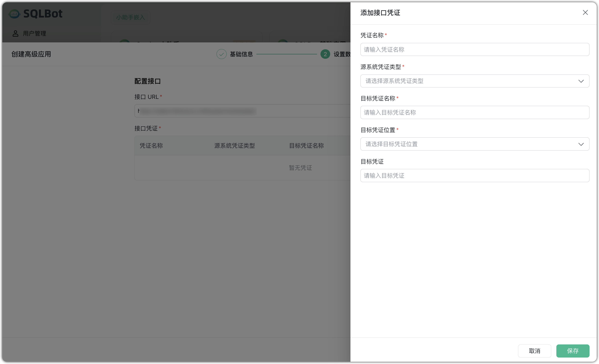Open the 目标凭证位置 dropdown
This screenshot has height=364, width=599.
(474, 144)
